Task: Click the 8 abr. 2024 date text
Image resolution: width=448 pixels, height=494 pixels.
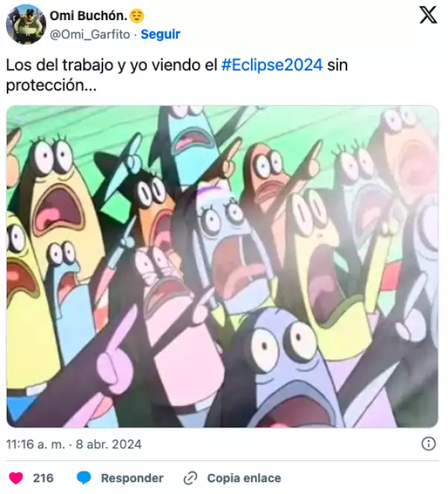Action: (108, 444)
